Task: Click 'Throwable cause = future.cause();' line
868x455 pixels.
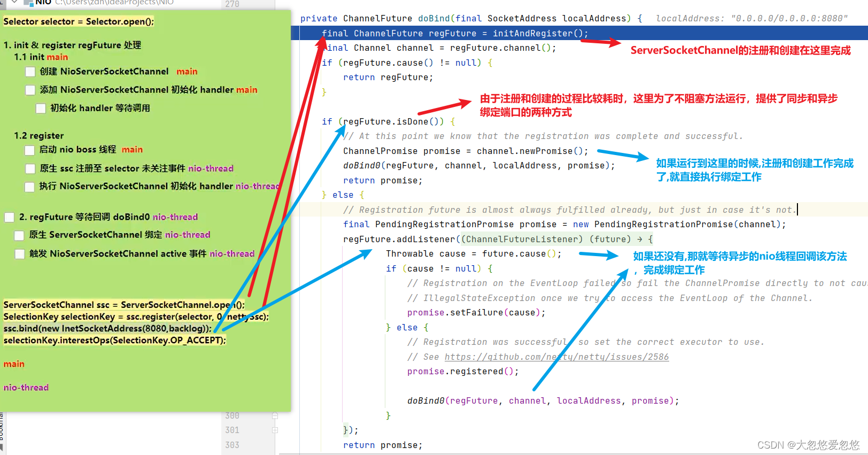Action: pyautogui.click(x=474, y=254)
